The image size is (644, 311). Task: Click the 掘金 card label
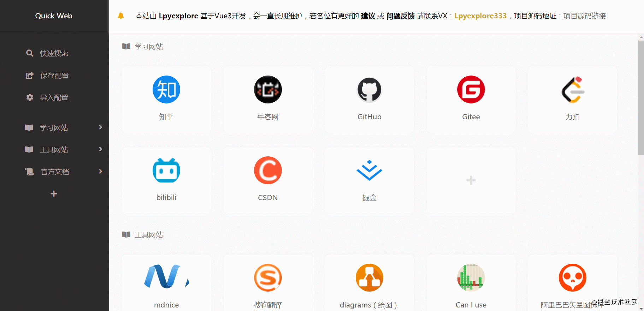tap(370, 198)
